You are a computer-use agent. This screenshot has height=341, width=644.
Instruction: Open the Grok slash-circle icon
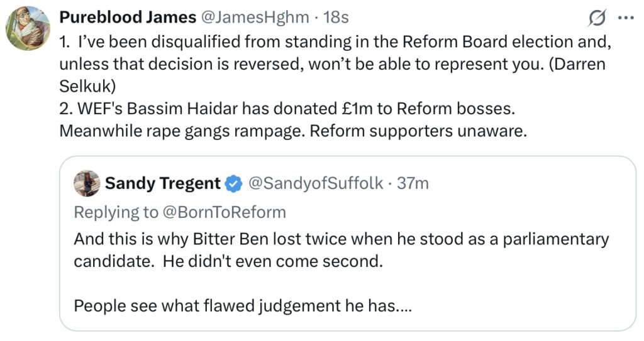(597, 18)
